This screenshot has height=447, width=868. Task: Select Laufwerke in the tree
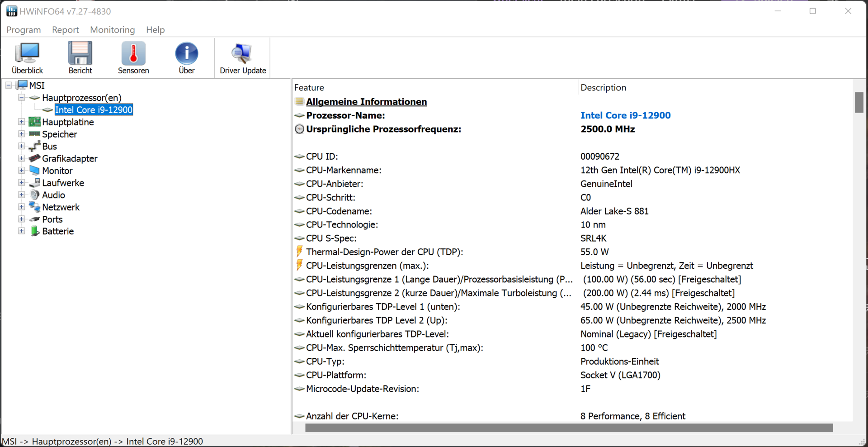click(x=63, y=183)
